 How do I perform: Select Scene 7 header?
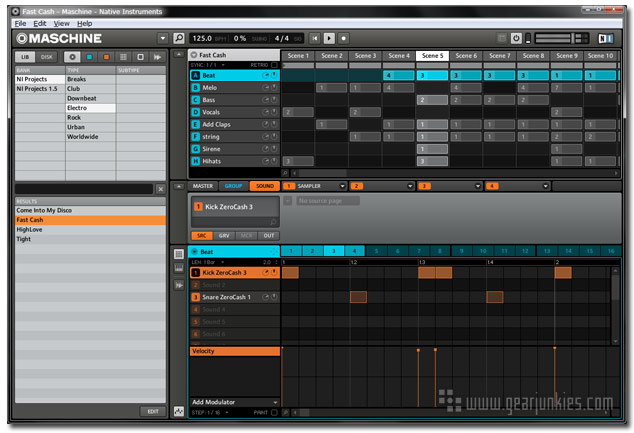click(x=499, y=56)
